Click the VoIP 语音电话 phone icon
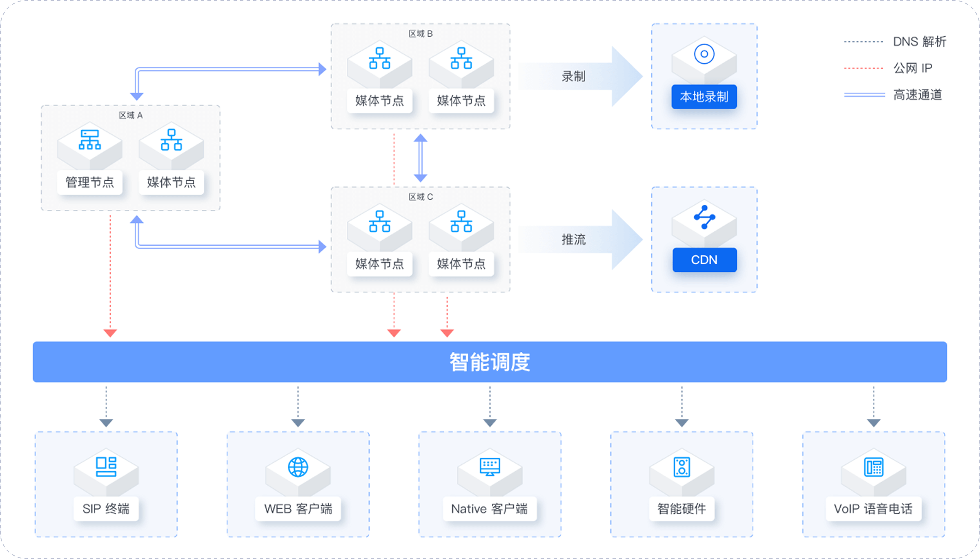This screenshot has width=980, height=559. point(874,467)
